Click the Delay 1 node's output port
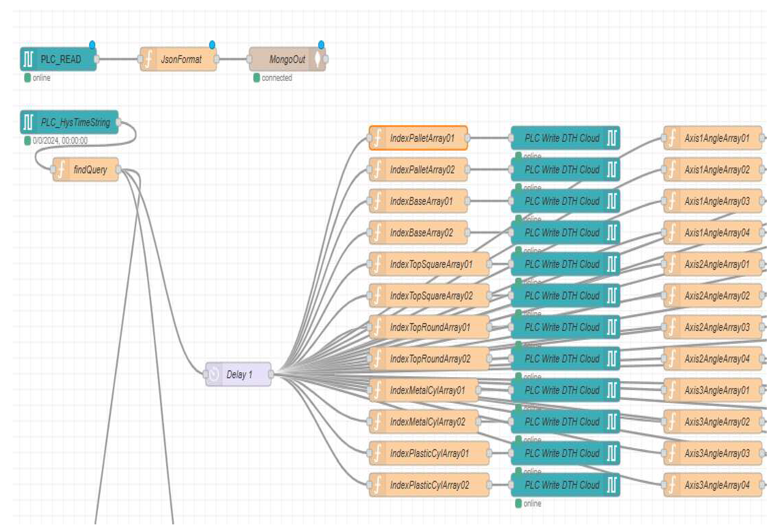Screen dimensions: 778x532 (271, 374)
